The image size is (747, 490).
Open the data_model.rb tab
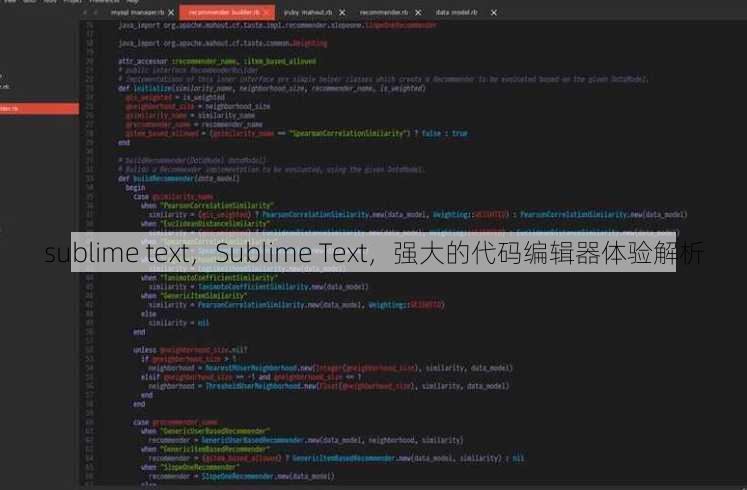[x=456, y=12]
